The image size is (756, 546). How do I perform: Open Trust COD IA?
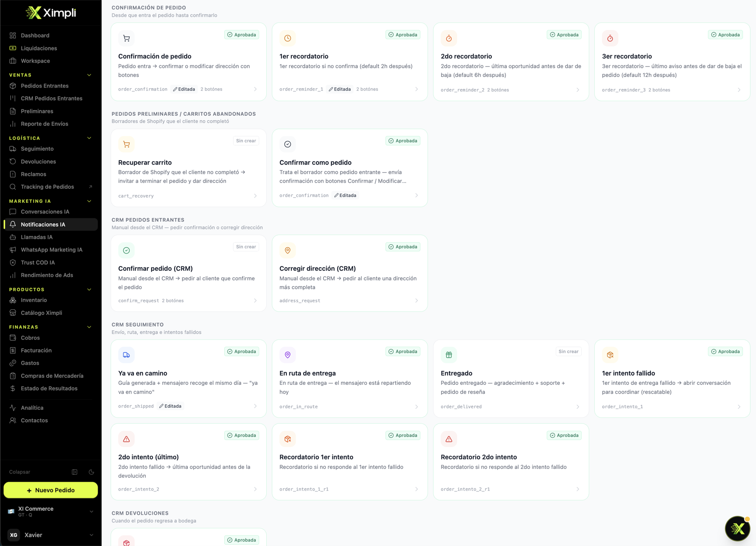tap(50, 263)
